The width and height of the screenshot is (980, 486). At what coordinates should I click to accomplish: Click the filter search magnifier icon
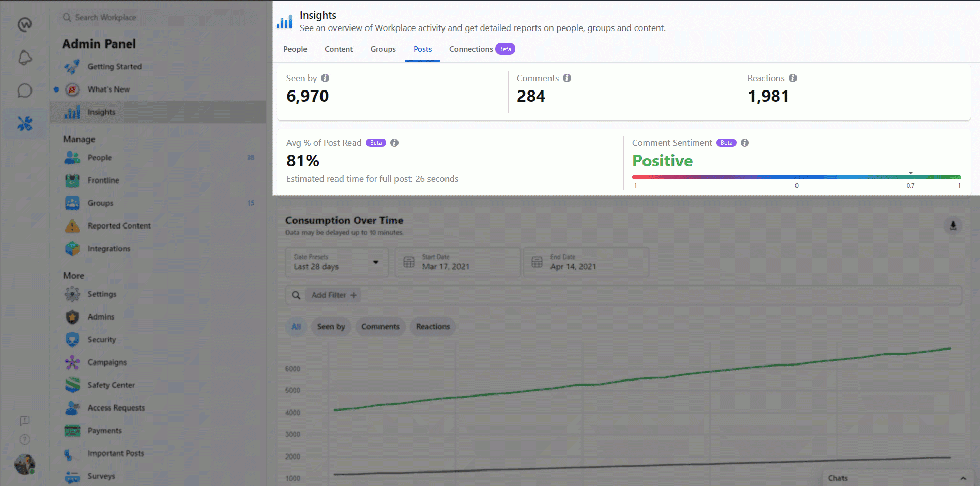(296, 295)
